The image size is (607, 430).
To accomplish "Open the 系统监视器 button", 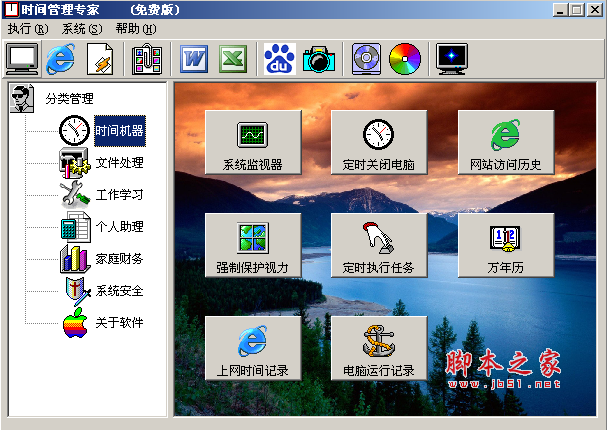I will (x=253, y=142).
